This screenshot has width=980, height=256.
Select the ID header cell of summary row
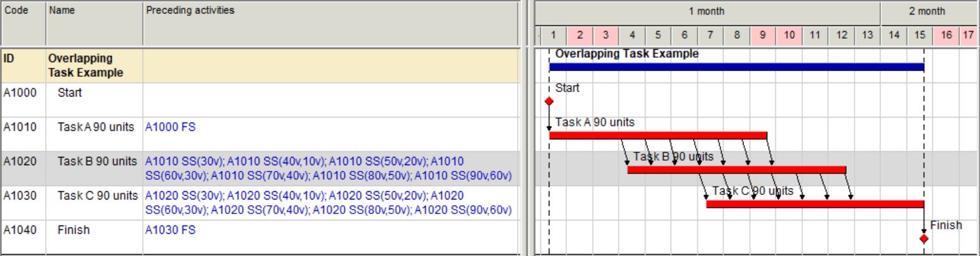23,65
